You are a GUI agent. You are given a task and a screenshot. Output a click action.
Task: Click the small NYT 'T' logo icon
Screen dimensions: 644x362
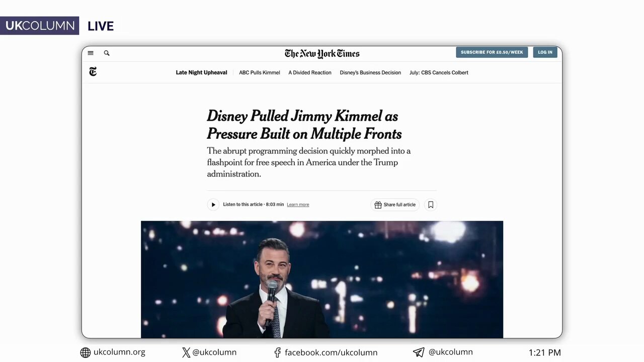point(93,72)
